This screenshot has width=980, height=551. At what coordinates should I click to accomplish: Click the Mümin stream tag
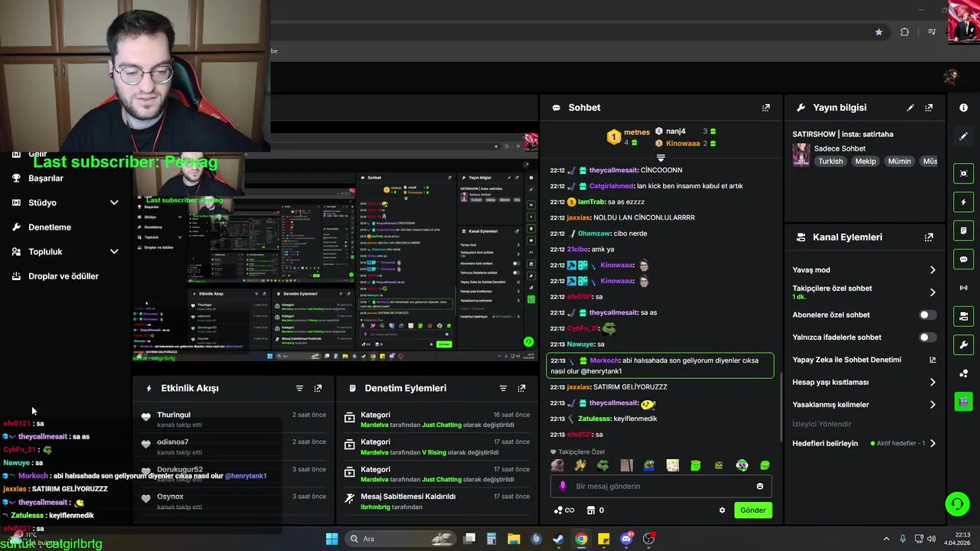(x=900, y=161)
